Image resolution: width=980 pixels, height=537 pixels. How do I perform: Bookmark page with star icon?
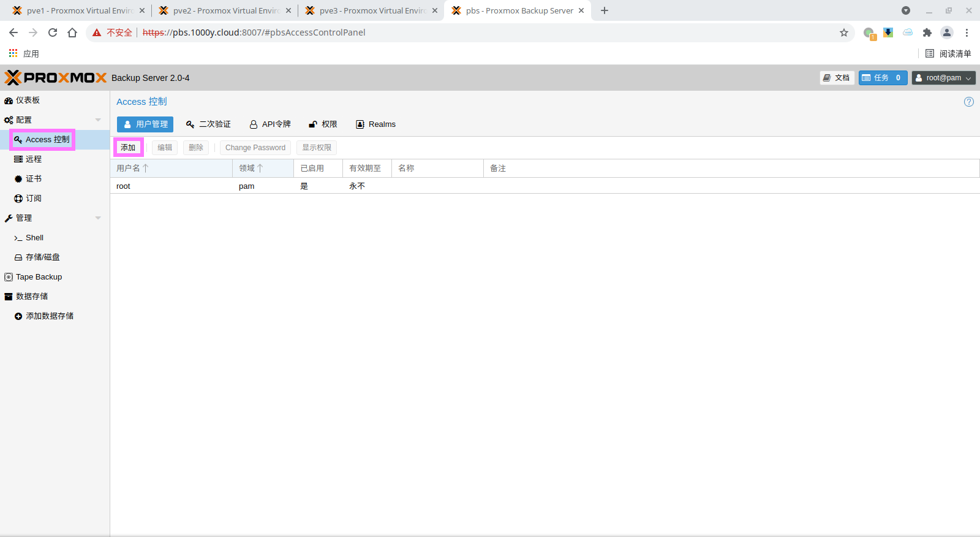(x=843, y=32)
